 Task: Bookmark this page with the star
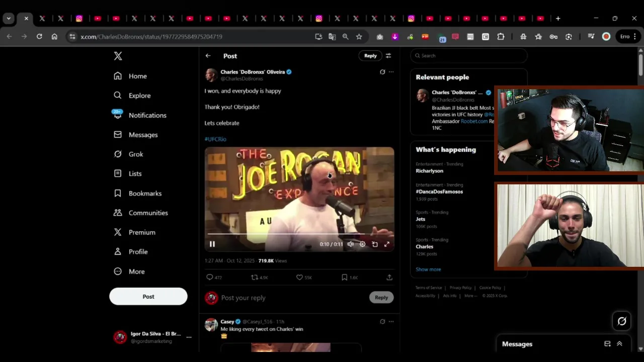point(359,37)
